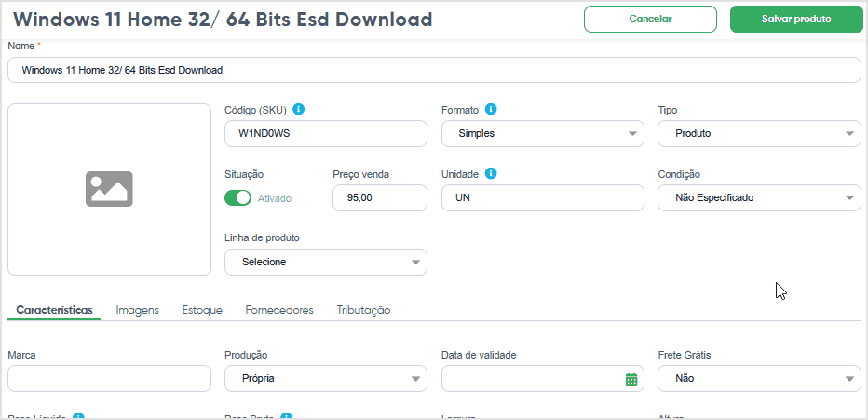Switch to the Imagens tab
Viewport: 868px width, 420px height.
137,310
